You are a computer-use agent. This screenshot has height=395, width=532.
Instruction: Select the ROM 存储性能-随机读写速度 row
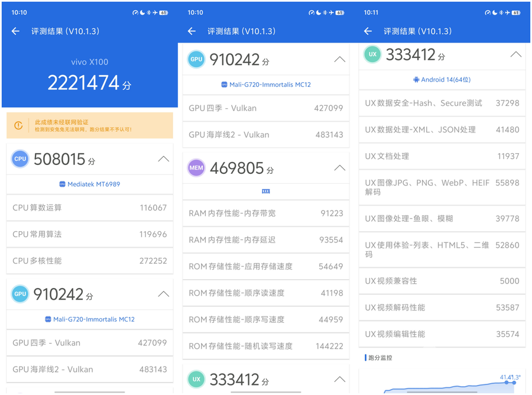pos(265,346)
